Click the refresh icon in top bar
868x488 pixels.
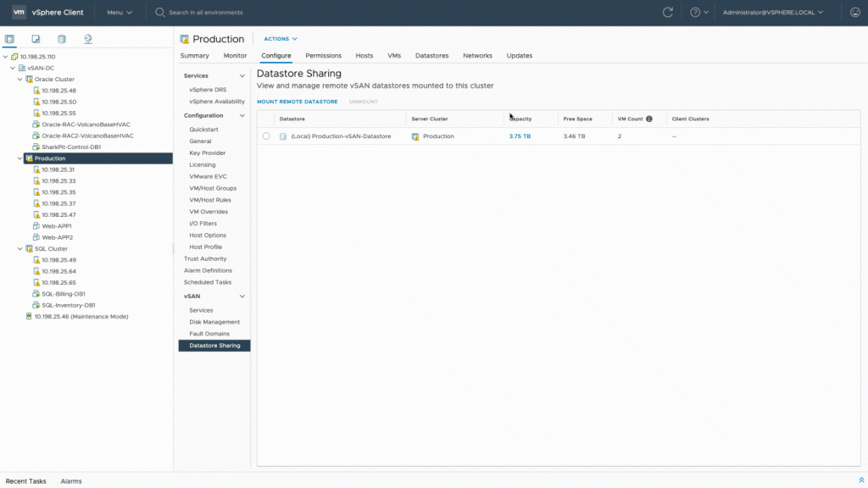(668, 13)
